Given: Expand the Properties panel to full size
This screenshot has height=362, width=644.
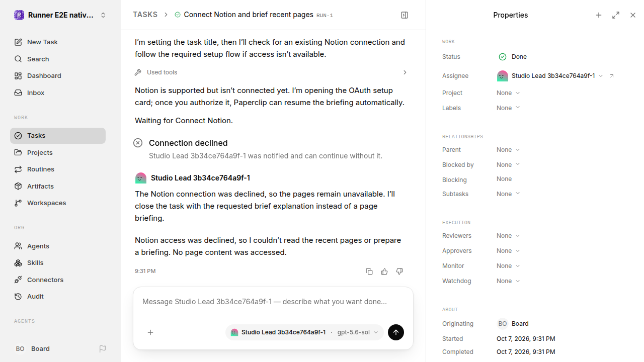Looking at the screenshot, I should tap(616, 15).
